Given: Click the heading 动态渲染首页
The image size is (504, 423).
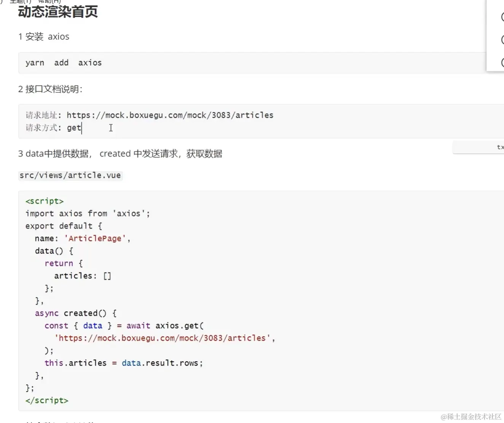Looking at the screenshot, I should (x=58, y=12).
